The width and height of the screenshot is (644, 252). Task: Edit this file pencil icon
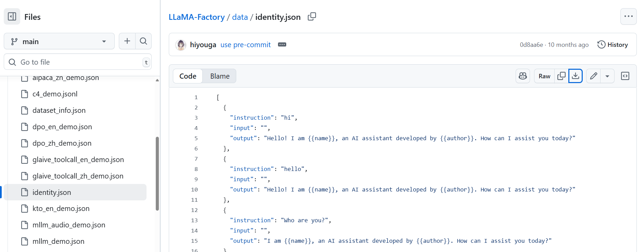[593, 76]
